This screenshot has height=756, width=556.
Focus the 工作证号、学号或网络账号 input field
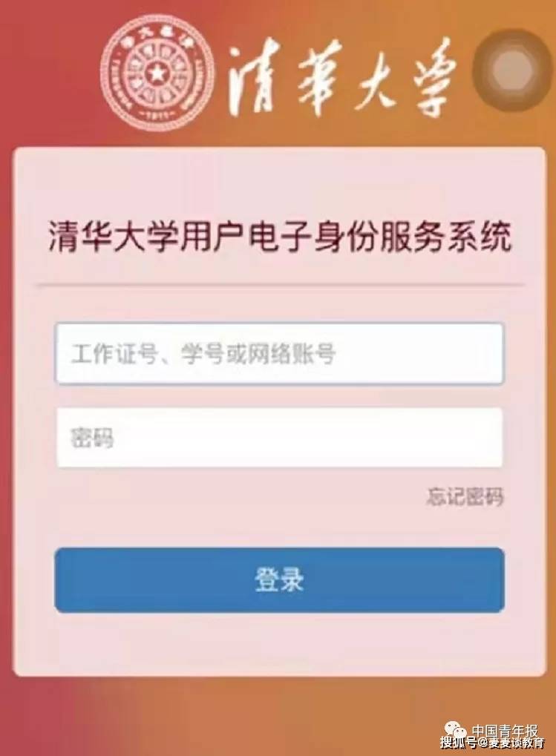point(279,353)
